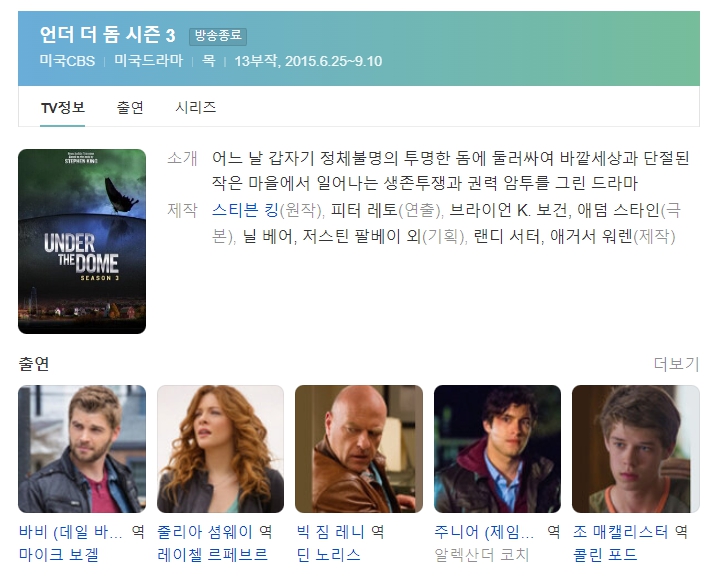Click the 조 매캘리스터 role link
Image resolution: width=721 pixels, height=579 pixels.
tap(620, 532)
